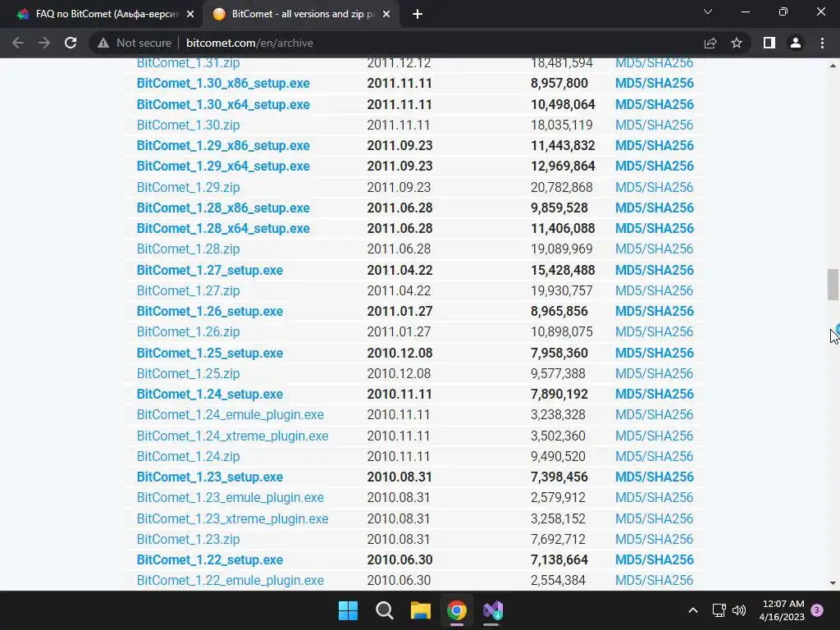Download BitComet_1.26.zip

point(188,331)
